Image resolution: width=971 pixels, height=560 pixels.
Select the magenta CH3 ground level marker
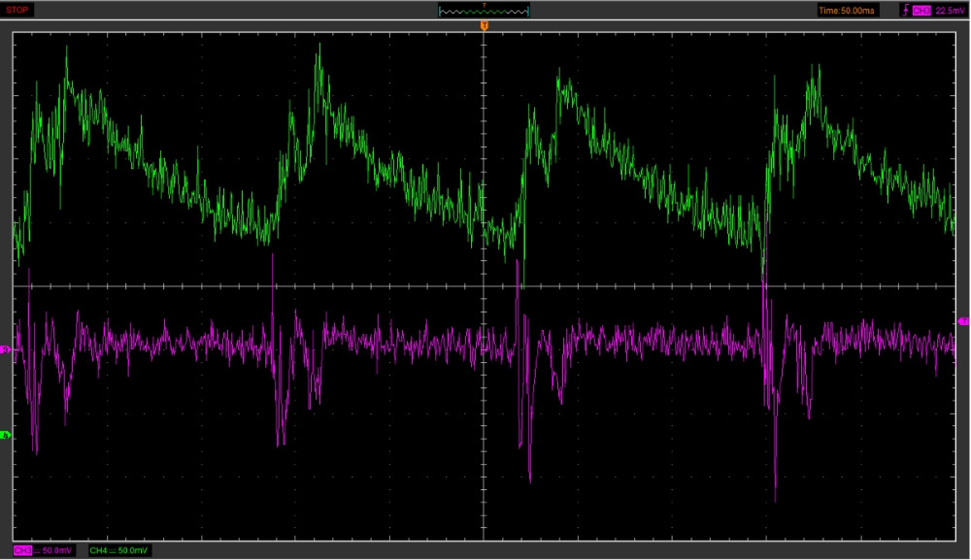(6, 350)
